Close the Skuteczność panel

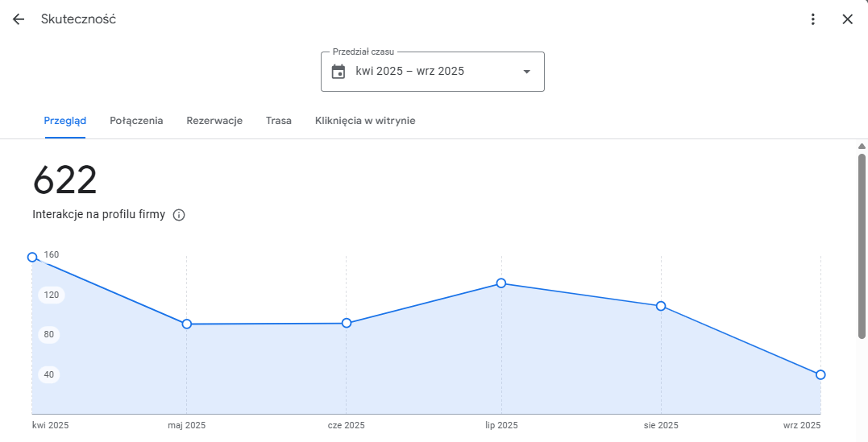[847, 19]
